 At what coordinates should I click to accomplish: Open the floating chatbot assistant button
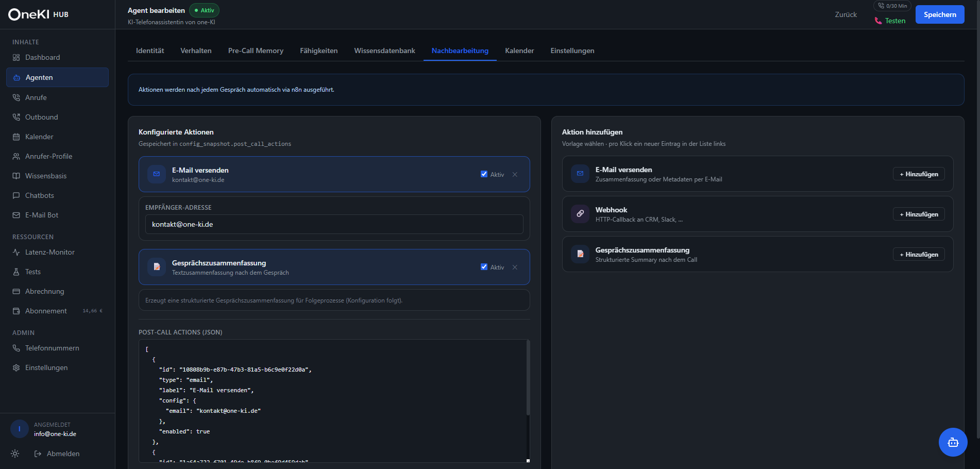pyautogui.click(x=953, y=442)
